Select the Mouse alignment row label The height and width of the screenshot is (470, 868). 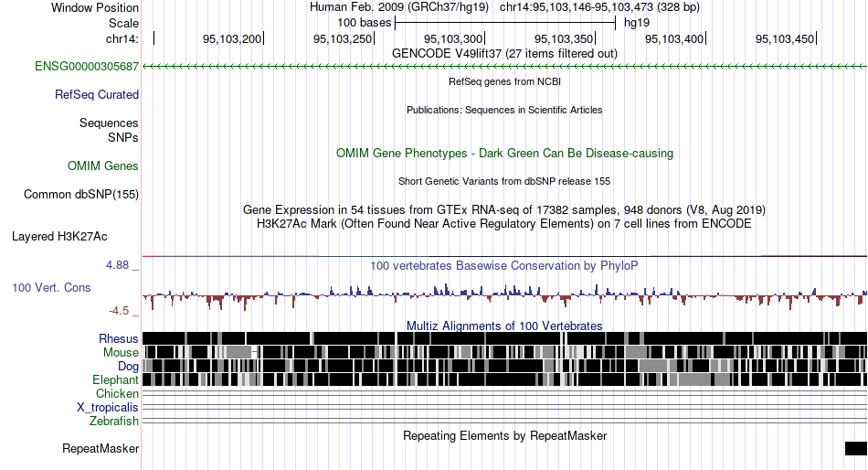click(121, 353)
